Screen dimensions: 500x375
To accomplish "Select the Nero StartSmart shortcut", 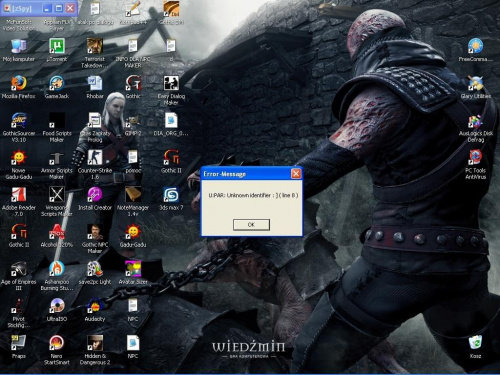I will tap(57, 343).
